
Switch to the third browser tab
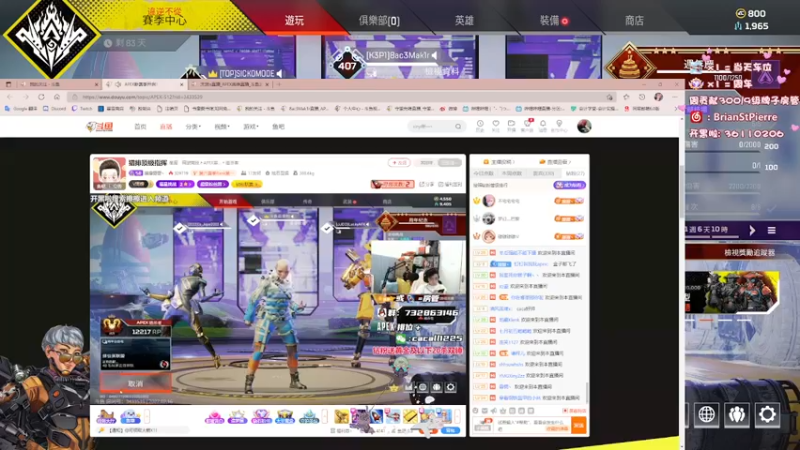coord(231,84)
